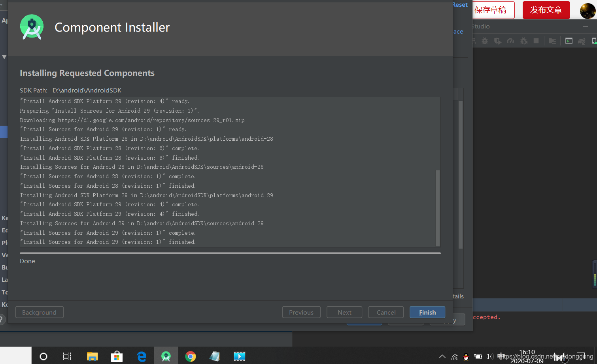Click the Background button
Screen dimensions: 597x364
pyautogui.click(x=39, y=312)
